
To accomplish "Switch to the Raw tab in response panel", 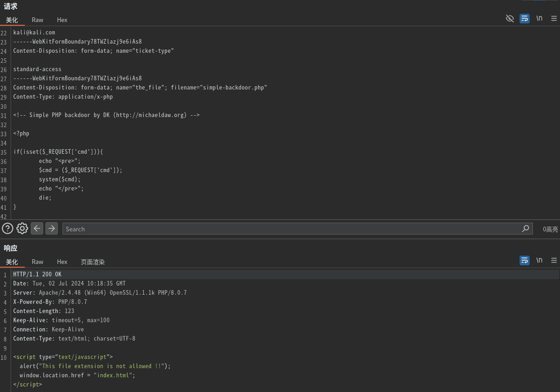I will coord(38,262).
